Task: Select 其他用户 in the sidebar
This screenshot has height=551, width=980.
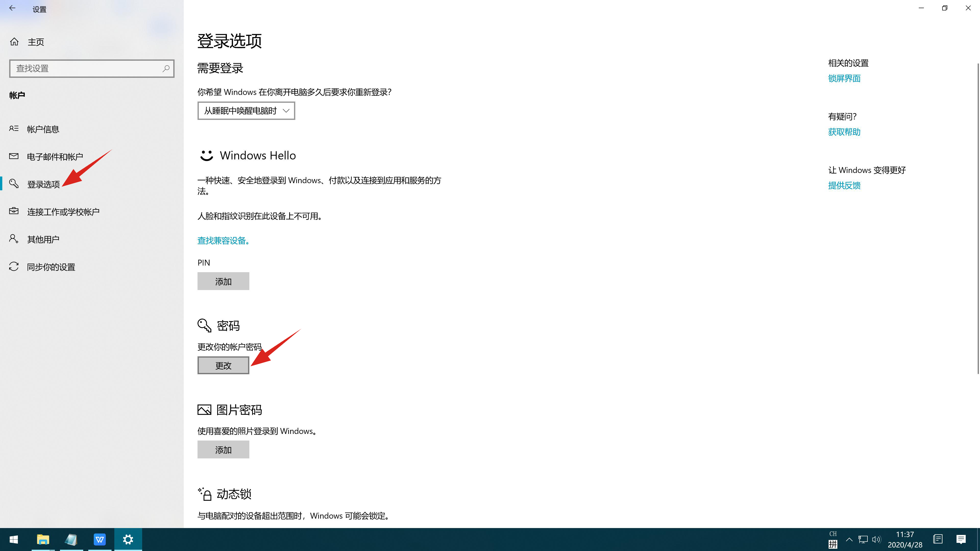Action: pos(43,239)
